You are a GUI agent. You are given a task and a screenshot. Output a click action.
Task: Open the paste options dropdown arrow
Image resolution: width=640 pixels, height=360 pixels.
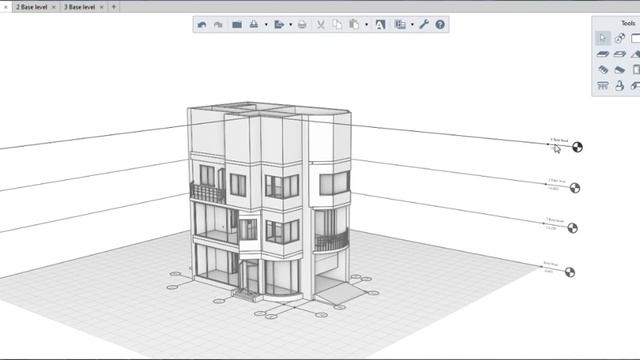tap(367, 25)
